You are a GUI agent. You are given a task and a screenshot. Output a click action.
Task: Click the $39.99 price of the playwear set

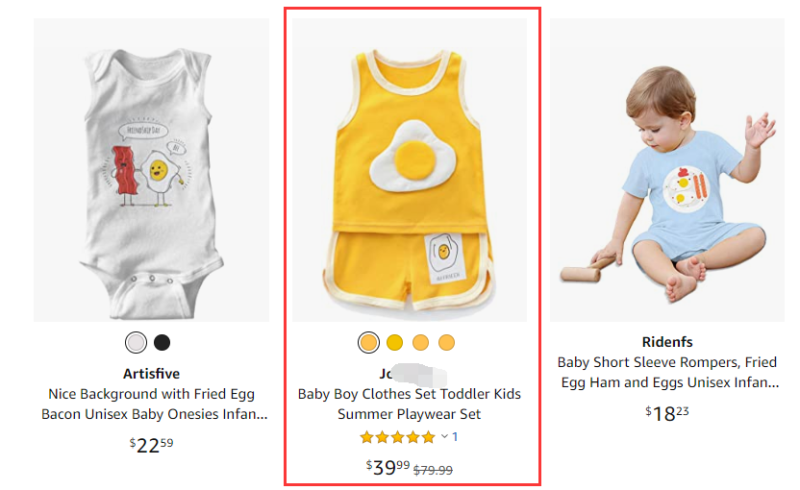(x=389, y=467)
